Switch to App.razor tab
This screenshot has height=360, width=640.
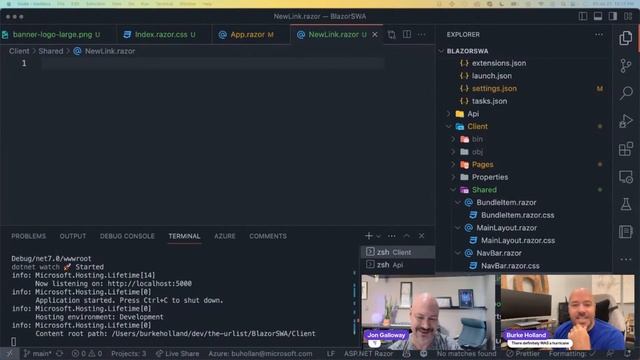pos(252,35)
